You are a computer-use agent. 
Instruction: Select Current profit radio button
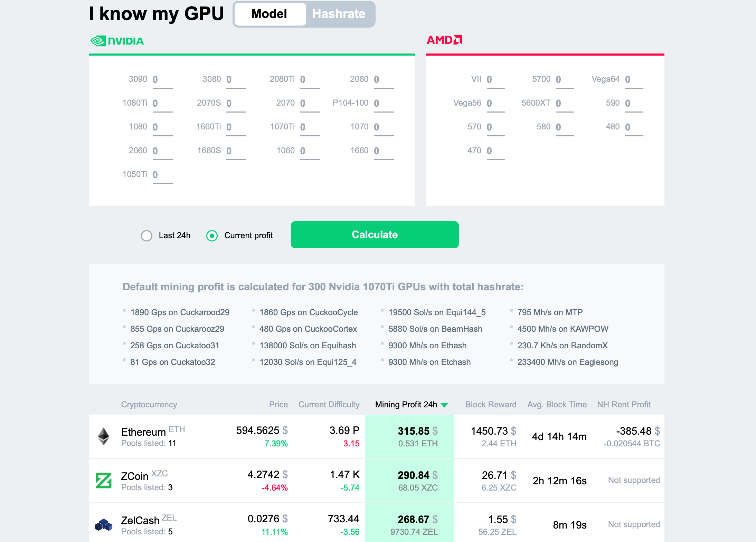click(x=212, y=235)
